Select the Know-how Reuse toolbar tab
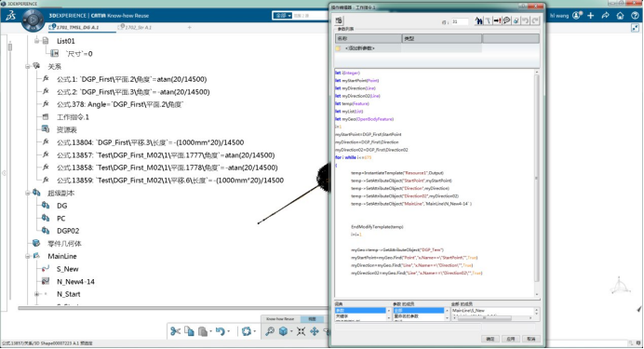This screenshot has height=349, width=644. (x=280, y=319)
